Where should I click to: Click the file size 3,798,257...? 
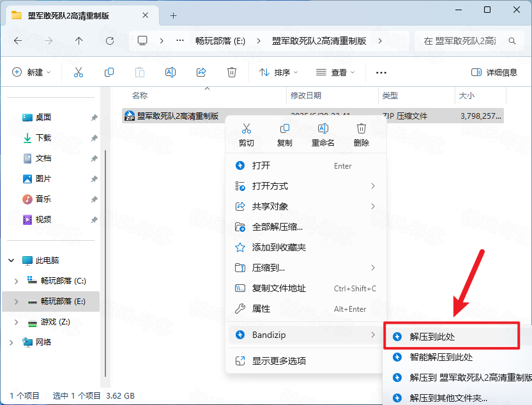pyautogui.click(x=480, y=116)
